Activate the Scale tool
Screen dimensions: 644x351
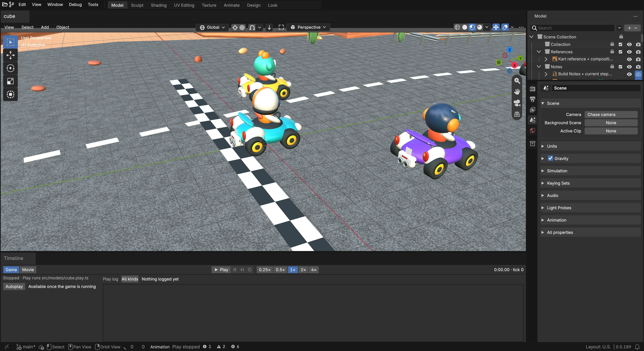click(10, 81)
